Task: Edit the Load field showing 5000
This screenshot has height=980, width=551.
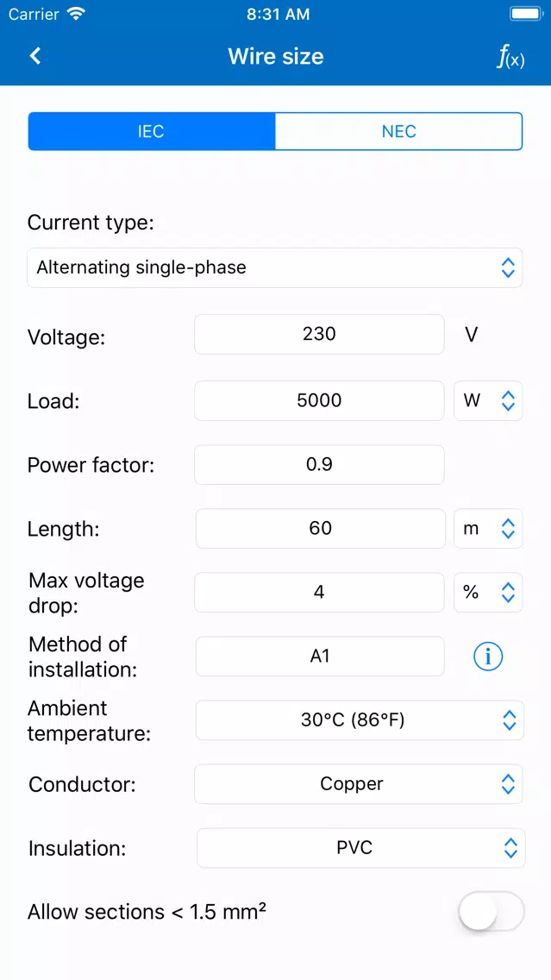Action: click(319, 400)
